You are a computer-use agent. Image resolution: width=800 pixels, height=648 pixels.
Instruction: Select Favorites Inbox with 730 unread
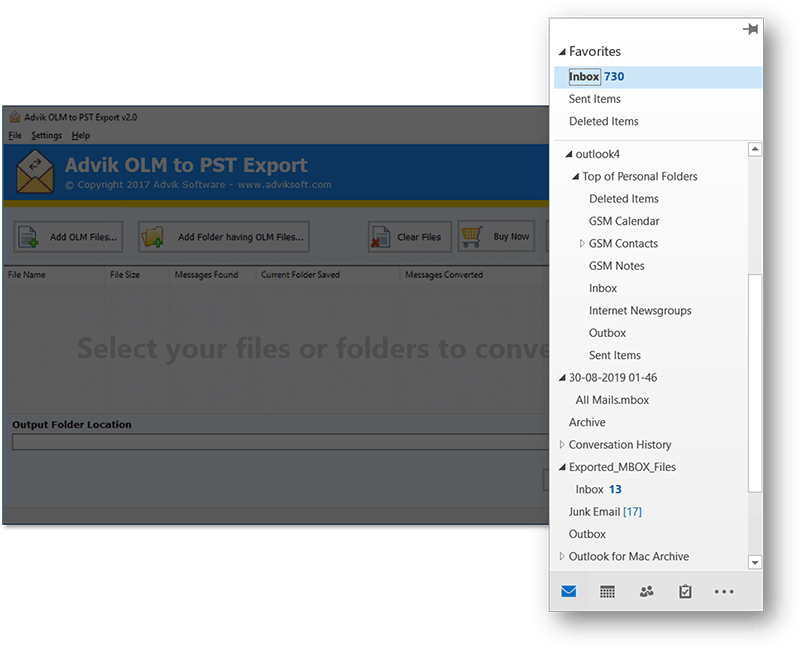pyautogui.click(x=658, y=77)
